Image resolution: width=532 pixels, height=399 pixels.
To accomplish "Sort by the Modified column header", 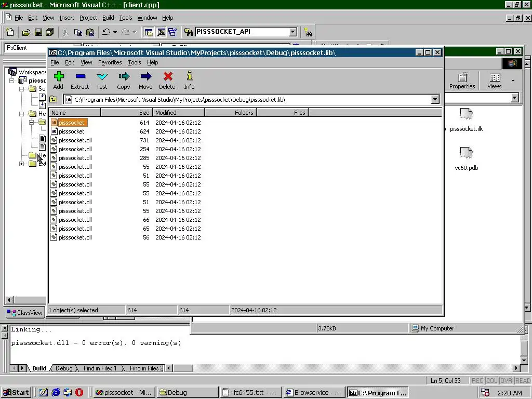I will 178,113.
